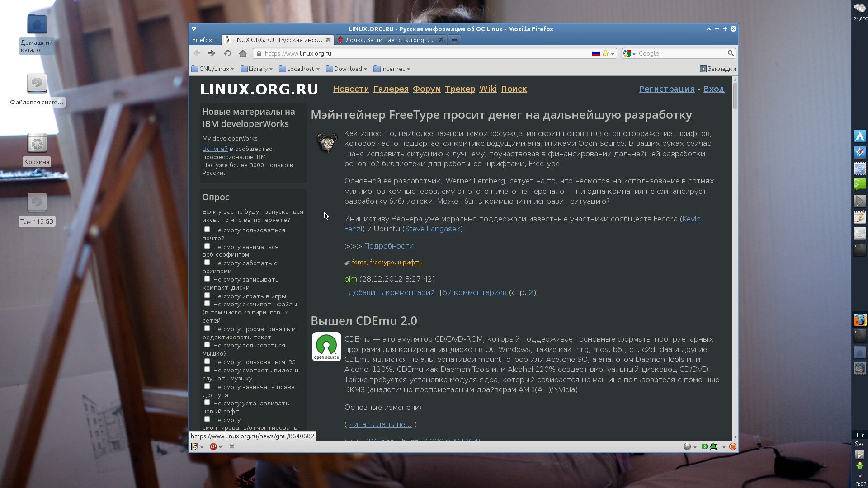Screen dimensions: 868x488
Task: Open the green chat bubble dock icon
Action: point(860,184)
